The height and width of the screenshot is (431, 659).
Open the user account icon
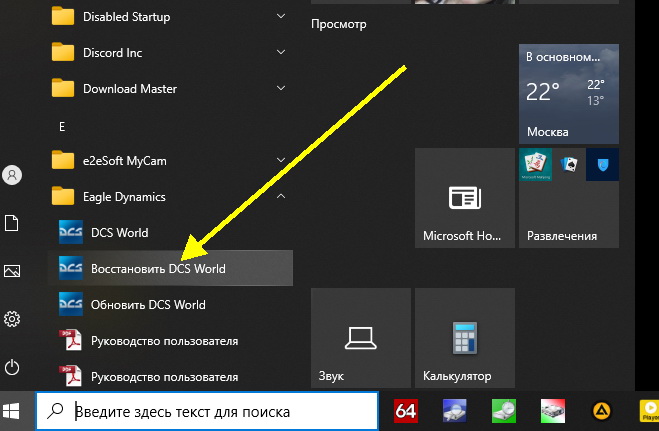tap(12, 175)
